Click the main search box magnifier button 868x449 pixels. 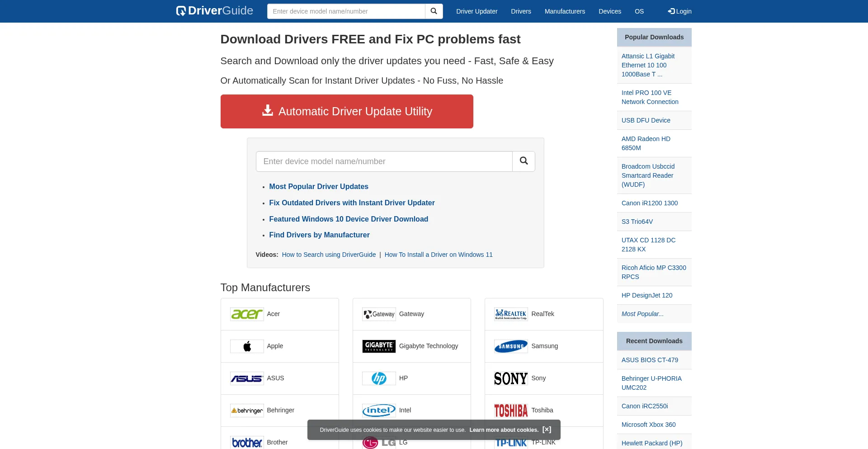click(524, 161)
